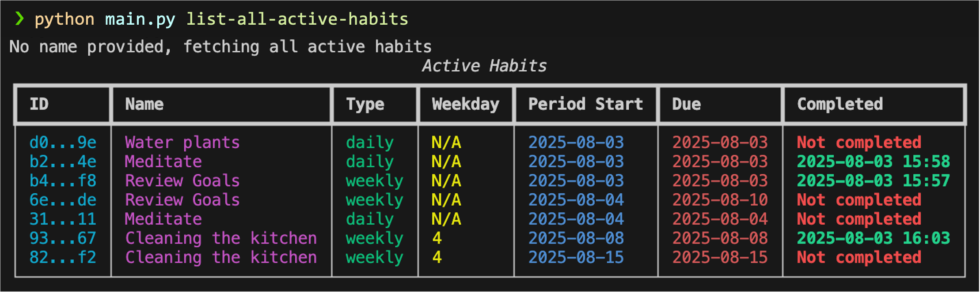Click main.py in the command line
The image size is (980, 293).
[140, 19]
